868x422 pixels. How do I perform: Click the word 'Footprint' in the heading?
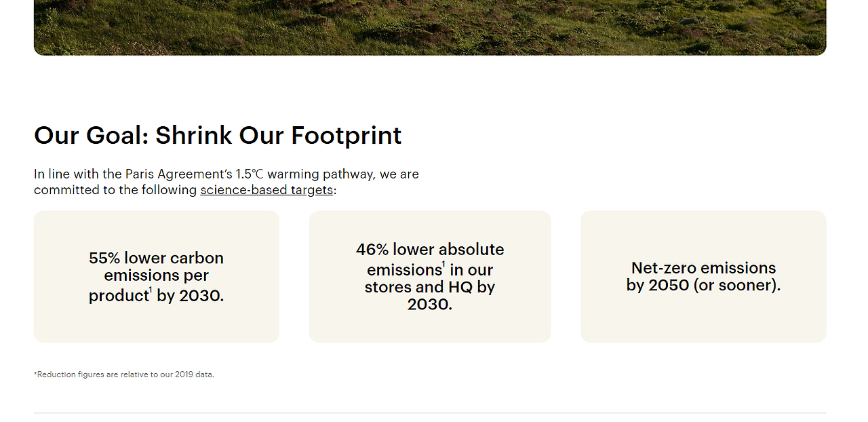(346, 136)
